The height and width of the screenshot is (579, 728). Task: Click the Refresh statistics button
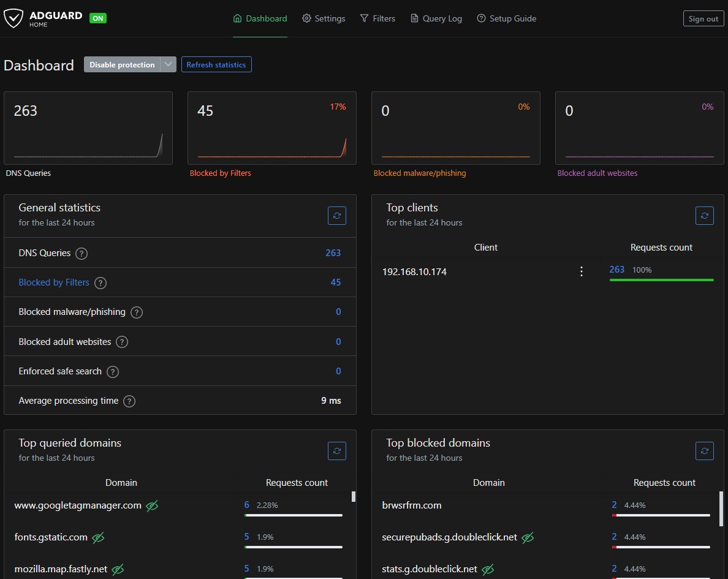pos(216,64)
